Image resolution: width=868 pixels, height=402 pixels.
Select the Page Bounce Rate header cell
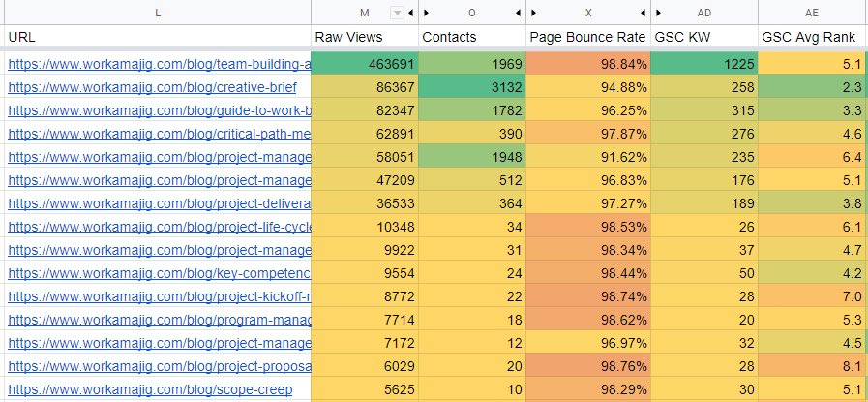tap(588, 37)
